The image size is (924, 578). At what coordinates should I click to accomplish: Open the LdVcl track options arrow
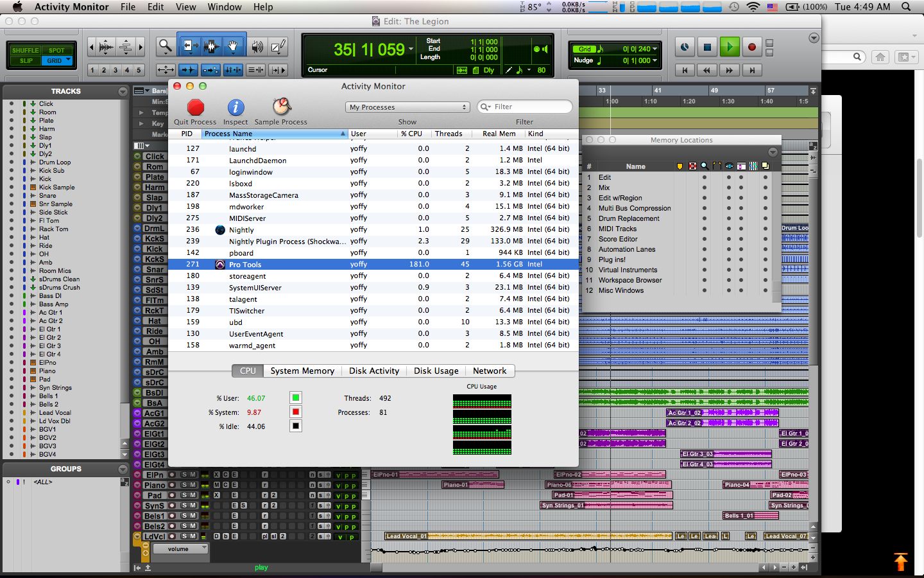click(x=137, y=536)
